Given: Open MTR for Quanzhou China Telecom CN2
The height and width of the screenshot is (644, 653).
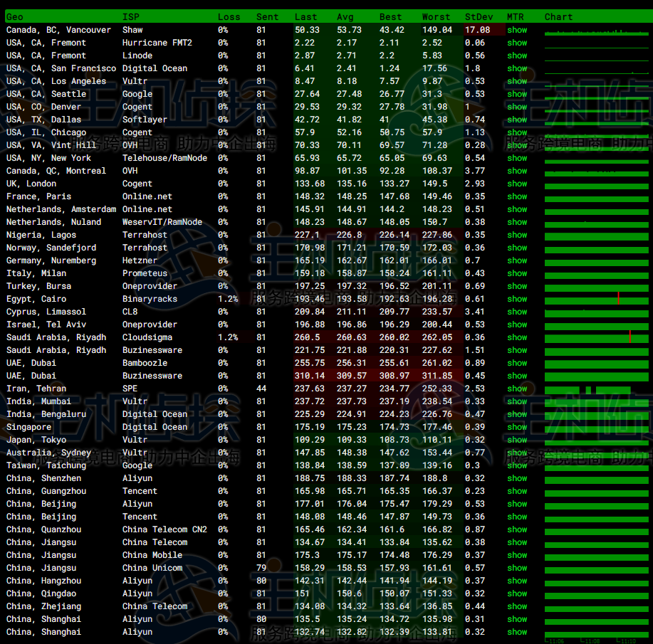Looking at the screenshot, I should click(517, 529).
